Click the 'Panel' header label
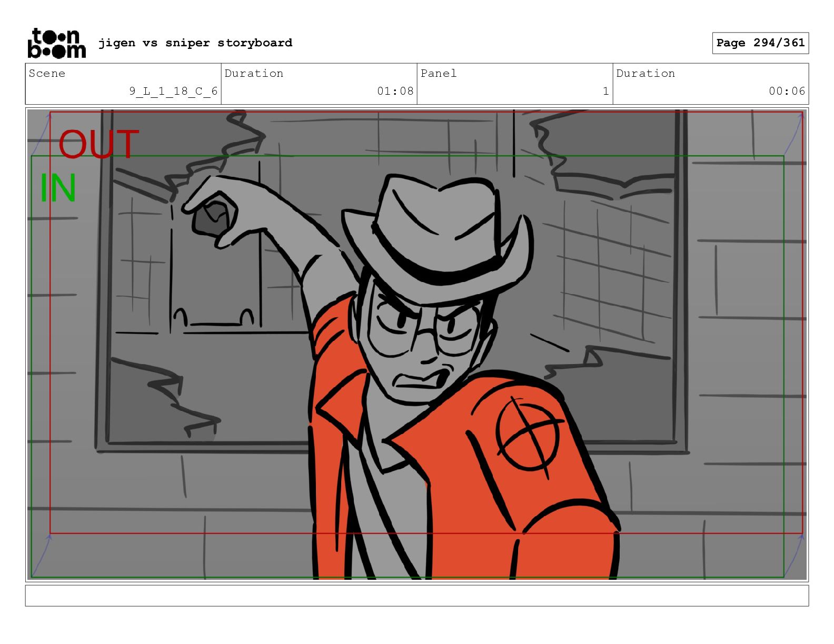 point(439,73)
